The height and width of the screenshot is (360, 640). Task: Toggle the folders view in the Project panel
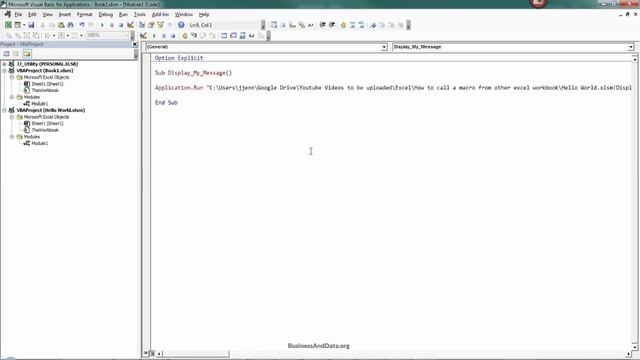[x=27, y=53]
